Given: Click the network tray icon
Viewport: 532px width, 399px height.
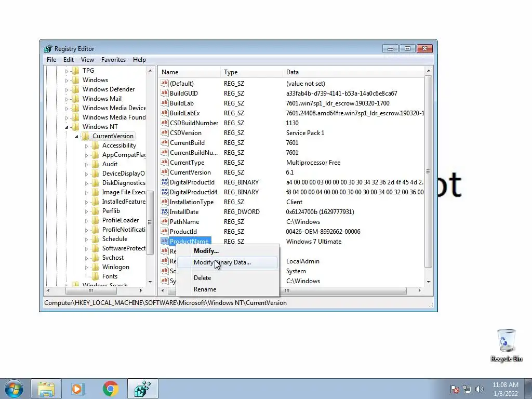Looking at the screenshot, I should click(467, 389).
